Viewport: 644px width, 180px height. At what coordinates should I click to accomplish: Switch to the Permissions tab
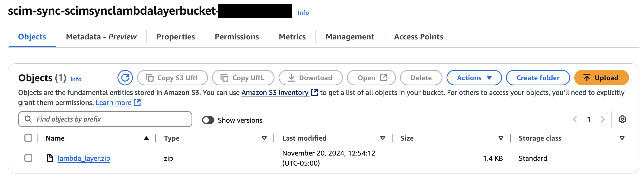coord(237,37)
